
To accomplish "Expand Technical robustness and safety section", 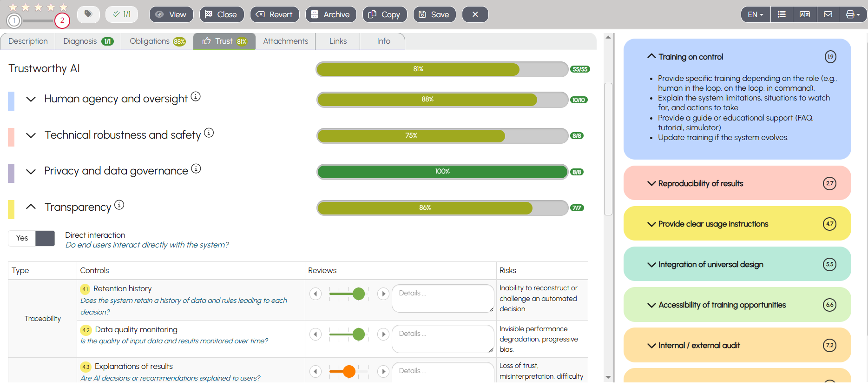I will click(31, 135).
